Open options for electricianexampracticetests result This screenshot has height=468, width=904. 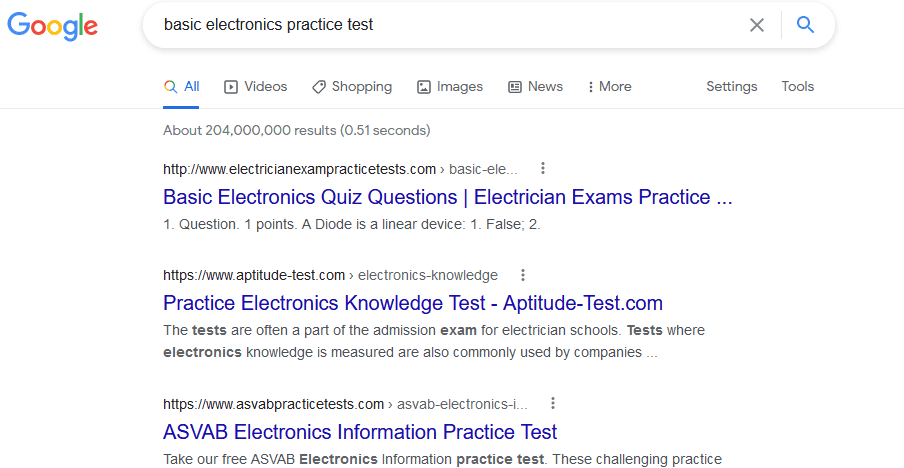pyautogui.click(x=543, y=169)
